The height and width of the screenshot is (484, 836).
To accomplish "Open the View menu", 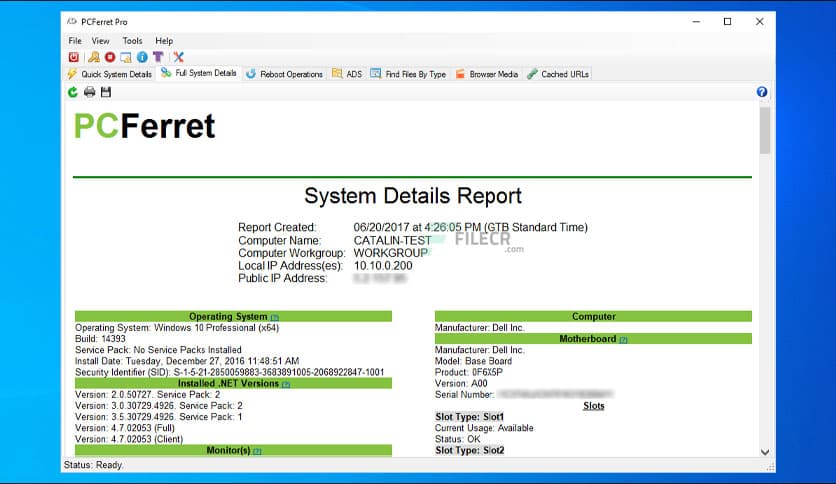I will coord(100,41).
